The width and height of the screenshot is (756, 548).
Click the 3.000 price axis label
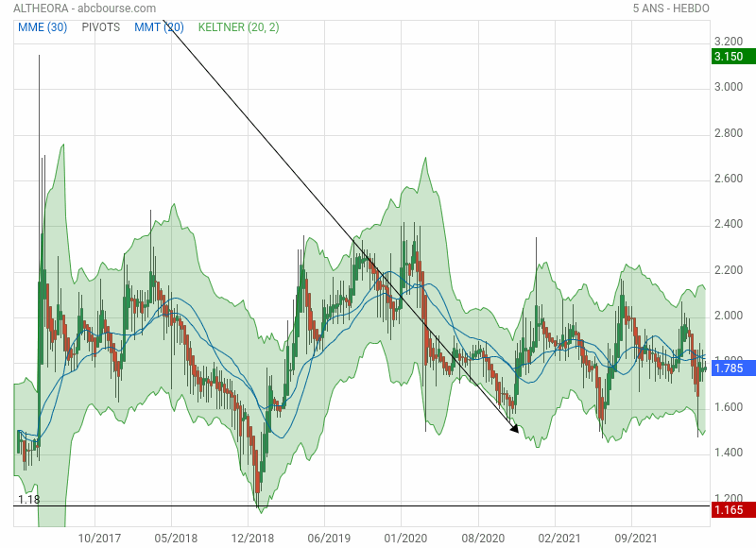point(729,87)
